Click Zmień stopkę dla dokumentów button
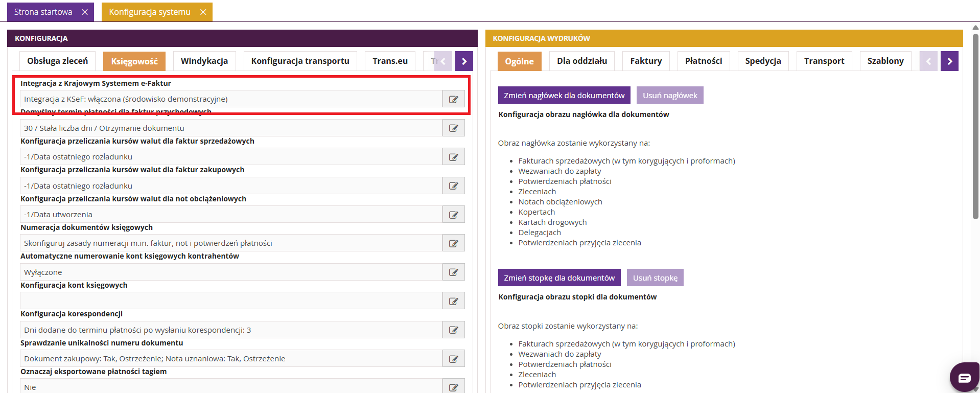 559,278
